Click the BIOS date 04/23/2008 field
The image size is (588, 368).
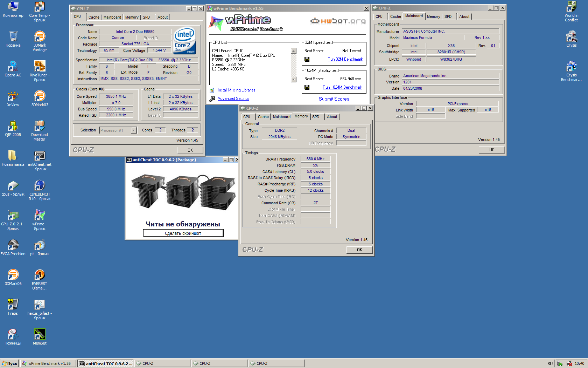pyautogui.click(x=450, y=88)
